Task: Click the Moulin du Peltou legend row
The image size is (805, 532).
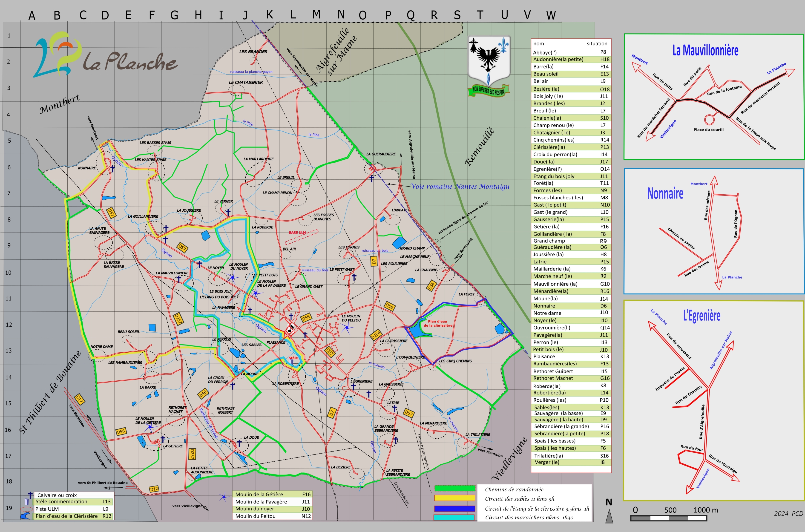Action: pyautogui.click(x=272, y=516)
